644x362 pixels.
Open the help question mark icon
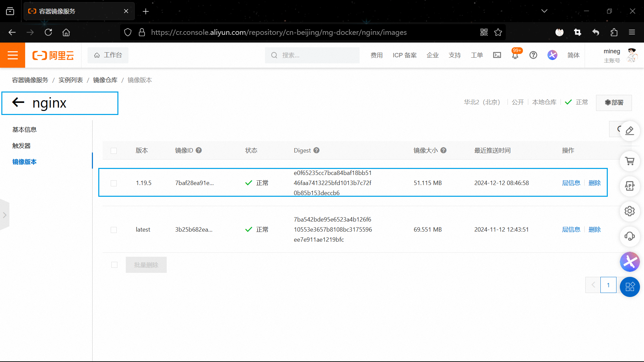[533, 55]
